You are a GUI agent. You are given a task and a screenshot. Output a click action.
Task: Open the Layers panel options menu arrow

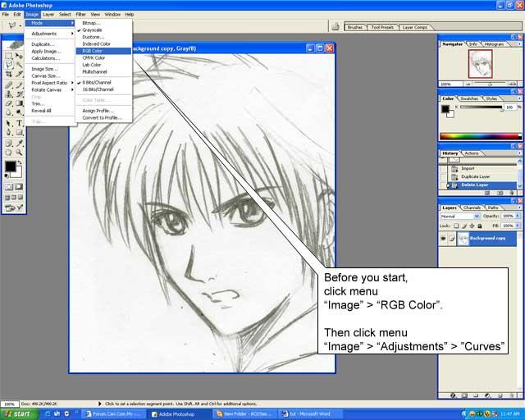(519, 208)
